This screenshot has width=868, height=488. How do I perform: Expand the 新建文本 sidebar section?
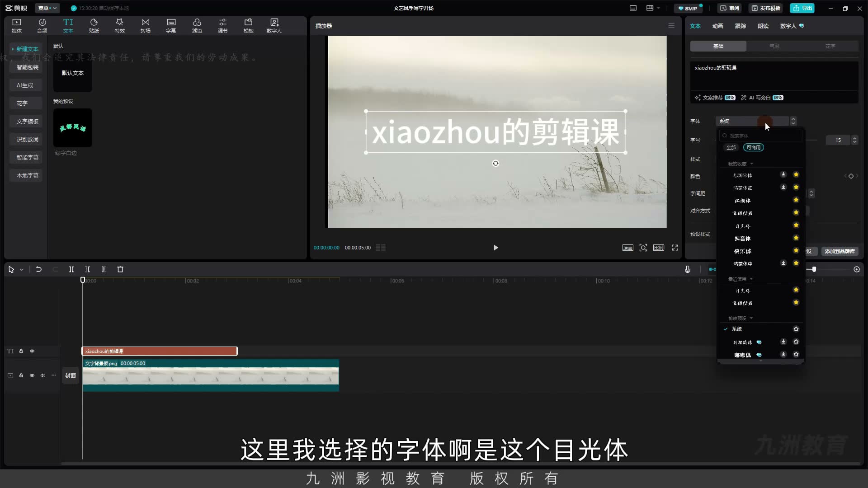[x=25, y=49]
